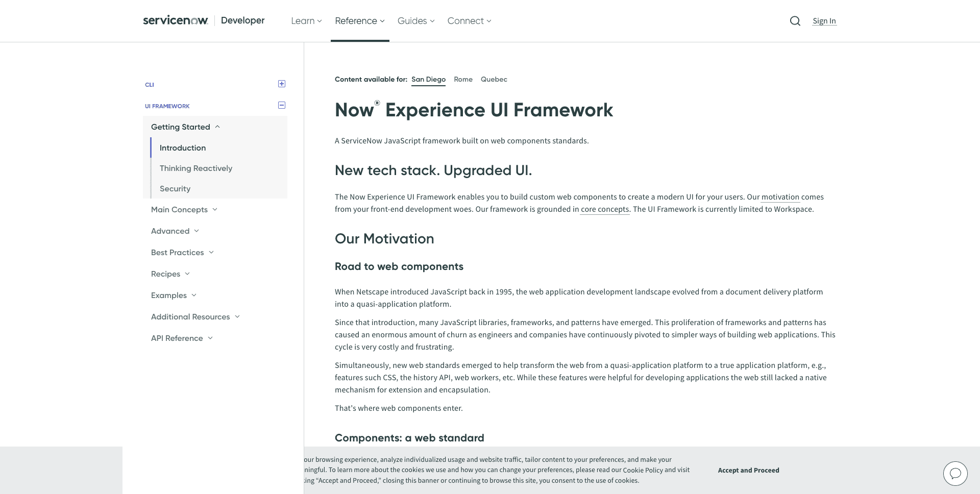Screen dimensions: 980x494
Task: Open the Security page
Action: pyautogui.click(x=175, y=189)
